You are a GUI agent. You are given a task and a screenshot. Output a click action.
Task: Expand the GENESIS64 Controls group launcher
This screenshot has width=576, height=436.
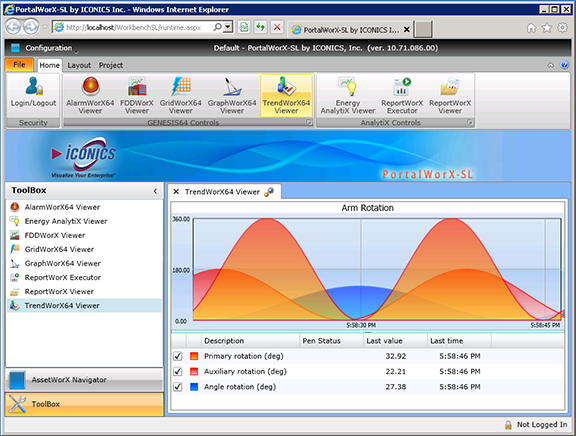[x=309, y=123]
